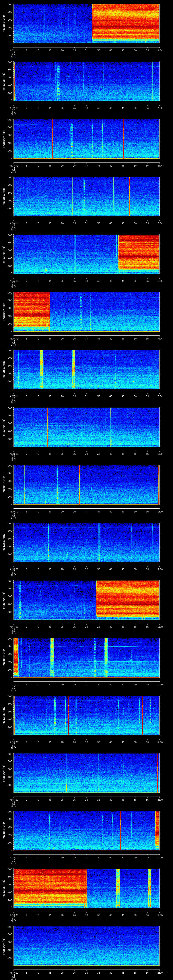The height and width of the screenshot is (980, 173).
Task: Click the red block at the start of the 4:06:00 spectrogram
Action: [x=31, y=311]
